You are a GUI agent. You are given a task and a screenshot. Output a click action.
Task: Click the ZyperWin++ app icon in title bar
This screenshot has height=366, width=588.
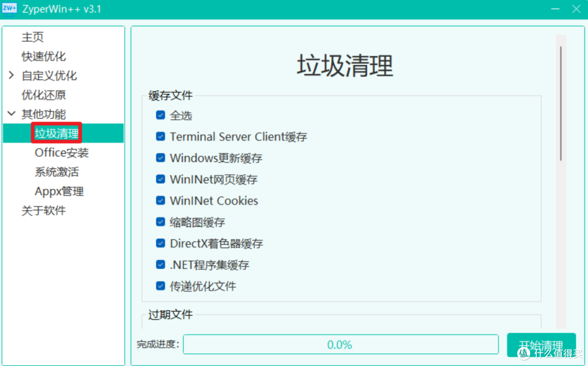9,9
